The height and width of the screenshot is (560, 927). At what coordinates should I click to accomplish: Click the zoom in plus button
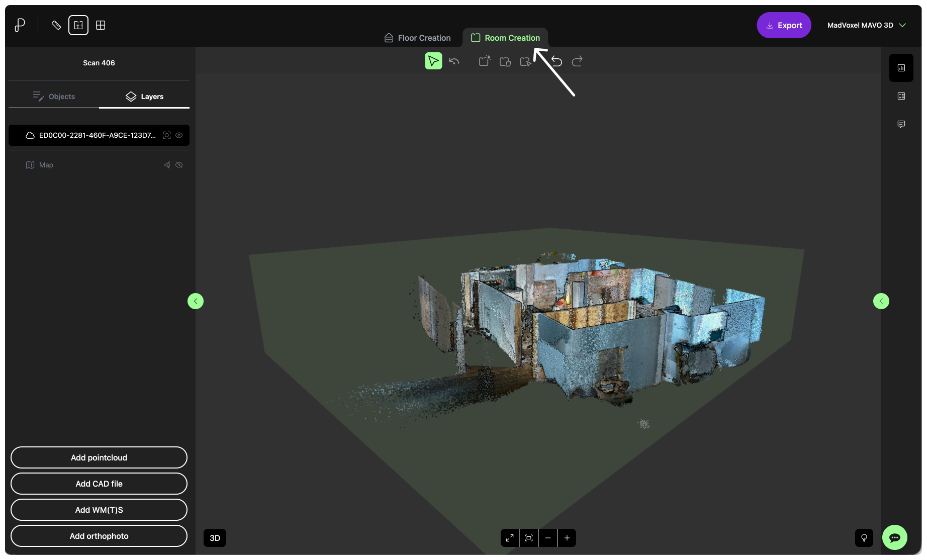point(567,538)
